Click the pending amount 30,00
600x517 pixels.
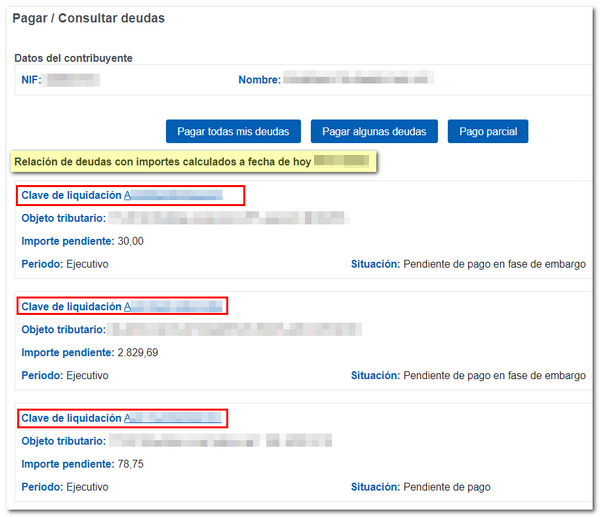(131, 241)
